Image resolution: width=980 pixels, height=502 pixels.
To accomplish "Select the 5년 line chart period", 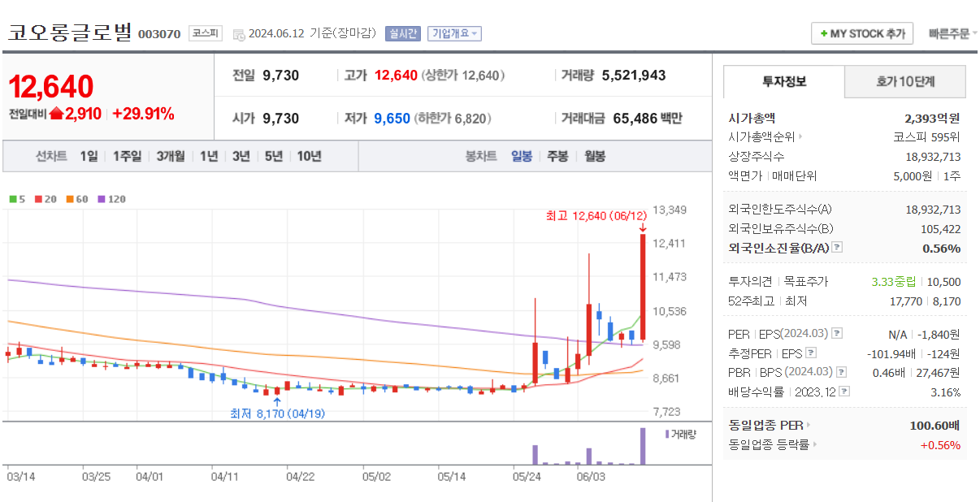I will (x=274, y=156).
